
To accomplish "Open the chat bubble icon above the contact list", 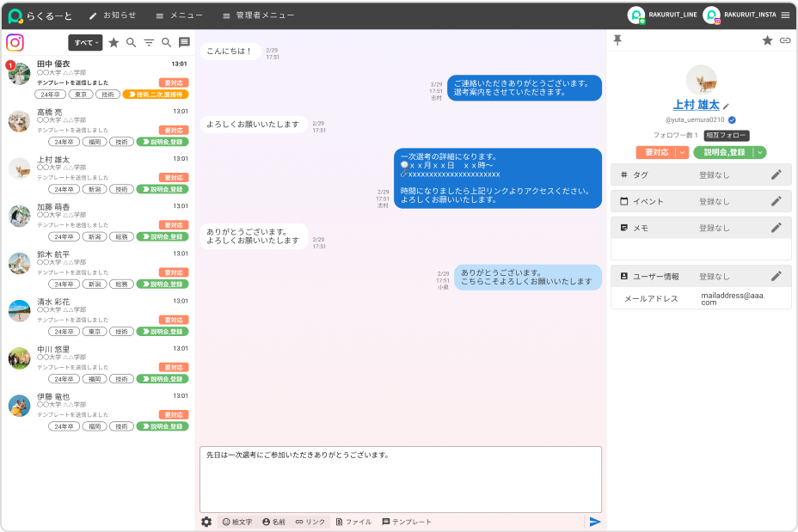I will [184, 42].
